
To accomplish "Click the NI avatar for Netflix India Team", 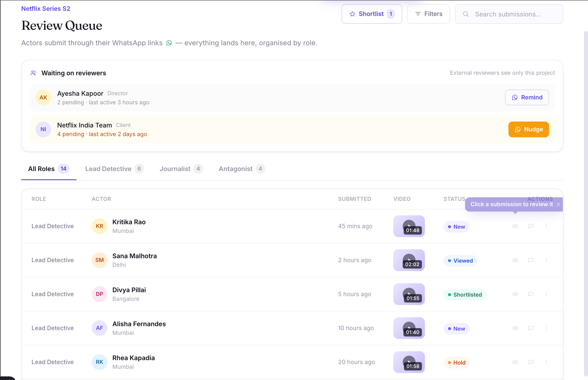I will [x=43, y=129].
